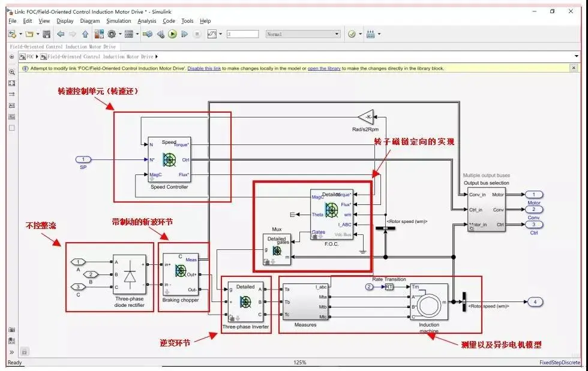The image size is (588, 371).
Task: Select the Speed Controller block
Action: tap(169, 159)
